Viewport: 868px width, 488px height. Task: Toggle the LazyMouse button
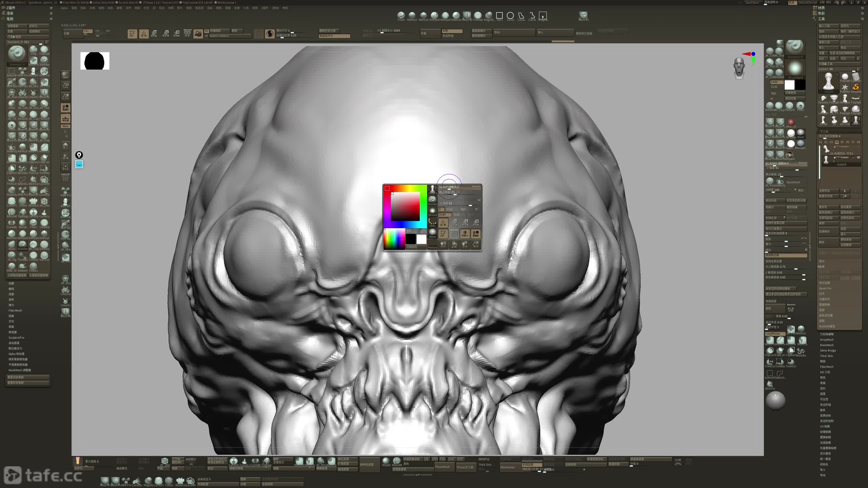click(775, 333)
